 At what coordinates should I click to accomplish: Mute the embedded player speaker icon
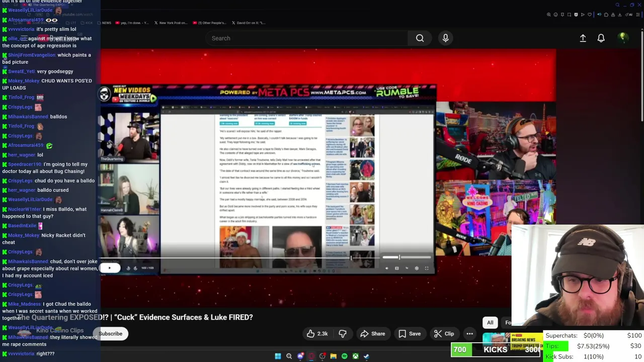click(386, 268)
